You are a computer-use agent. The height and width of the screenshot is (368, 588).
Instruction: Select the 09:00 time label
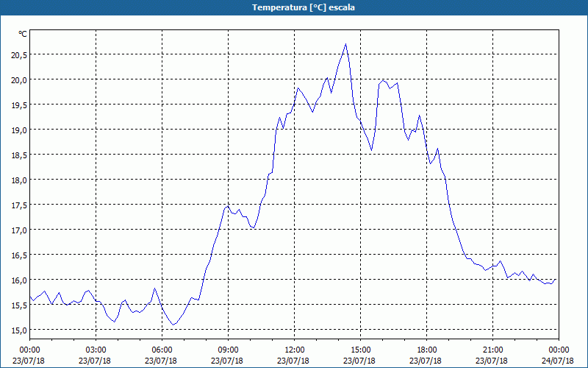[228, 350]
